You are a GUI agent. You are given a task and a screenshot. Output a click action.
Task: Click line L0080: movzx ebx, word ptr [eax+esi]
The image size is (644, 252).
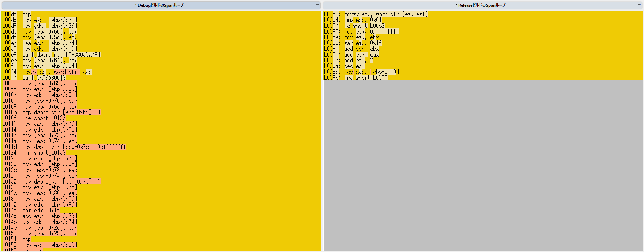[376, 14]
